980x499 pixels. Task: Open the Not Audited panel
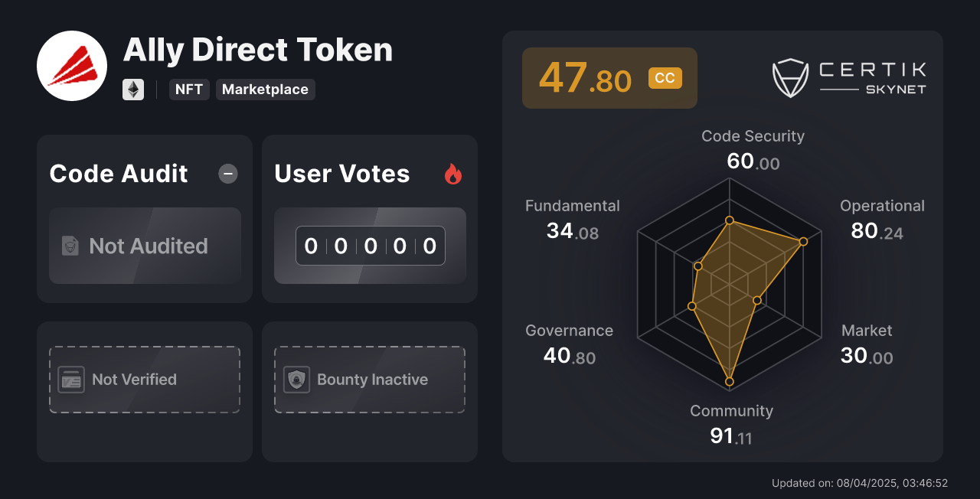click(x=145, y=246)
